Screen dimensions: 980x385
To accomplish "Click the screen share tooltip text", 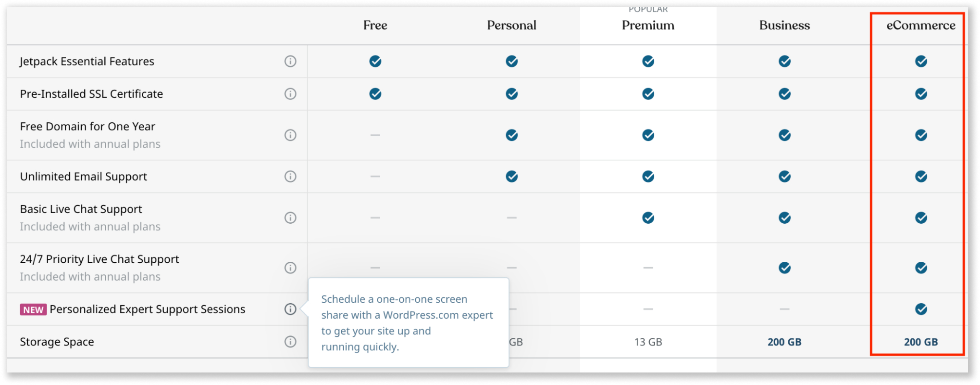I will [x=407, y=323].
